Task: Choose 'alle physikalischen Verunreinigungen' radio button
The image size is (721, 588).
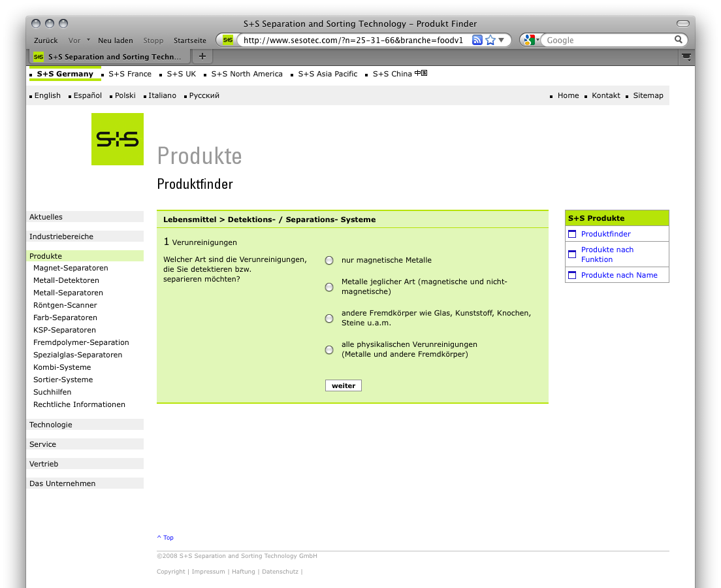Action: 329,350
